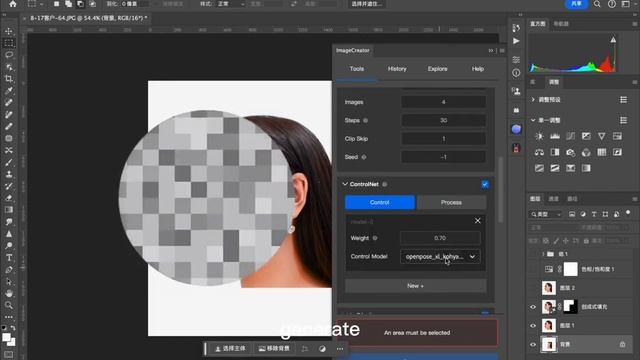Viewport: 640px width, 360px height.
Task: Collapse the single adjustments section
Action: pyautogui.click(x=533, y=120)
